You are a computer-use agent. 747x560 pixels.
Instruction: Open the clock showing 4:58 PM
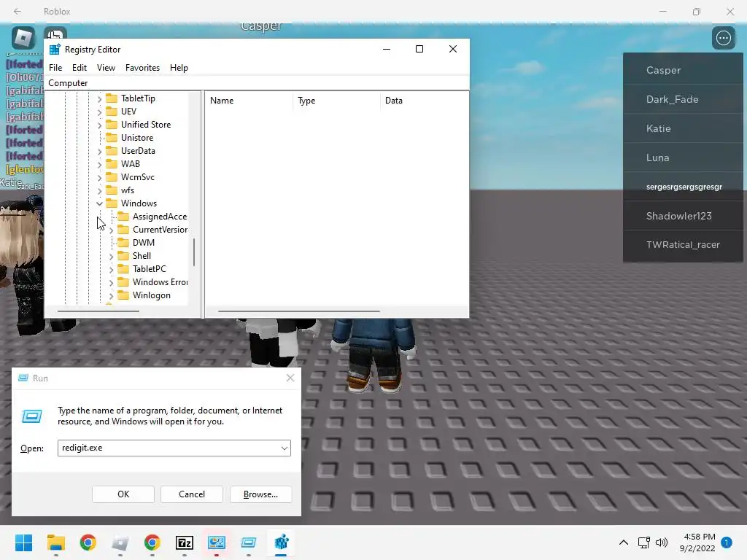pos(697,542)
